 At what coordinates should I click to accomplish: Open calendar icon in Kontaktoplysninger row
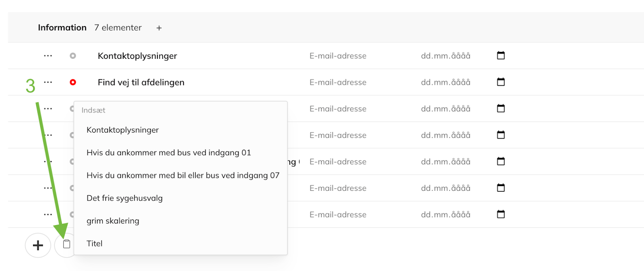pyautogui.click(x=501, y=56)
